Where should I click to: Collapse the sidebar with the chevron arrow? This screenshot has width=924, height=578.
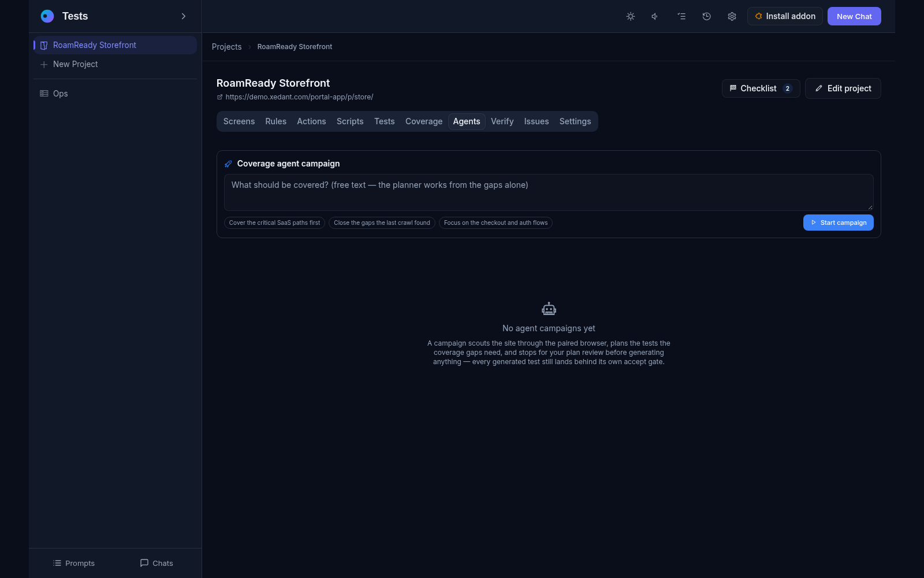(x=184, y=16)
